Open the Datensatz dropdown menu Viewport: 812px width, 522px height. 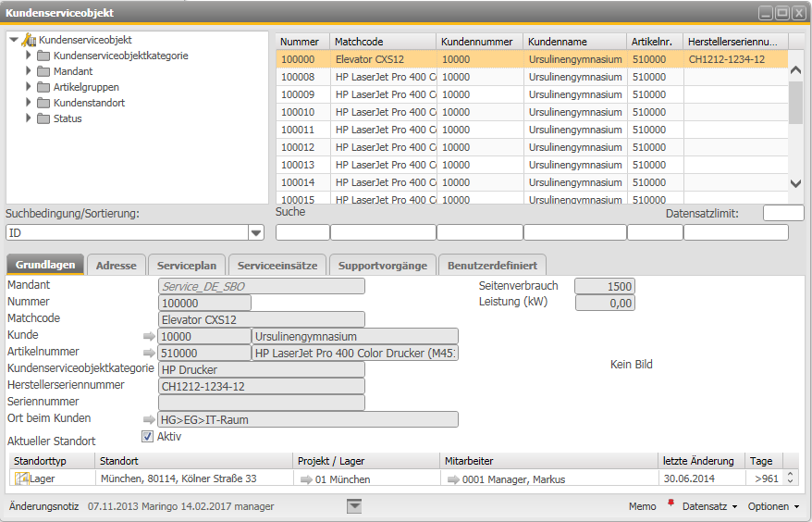coord(709,506)
